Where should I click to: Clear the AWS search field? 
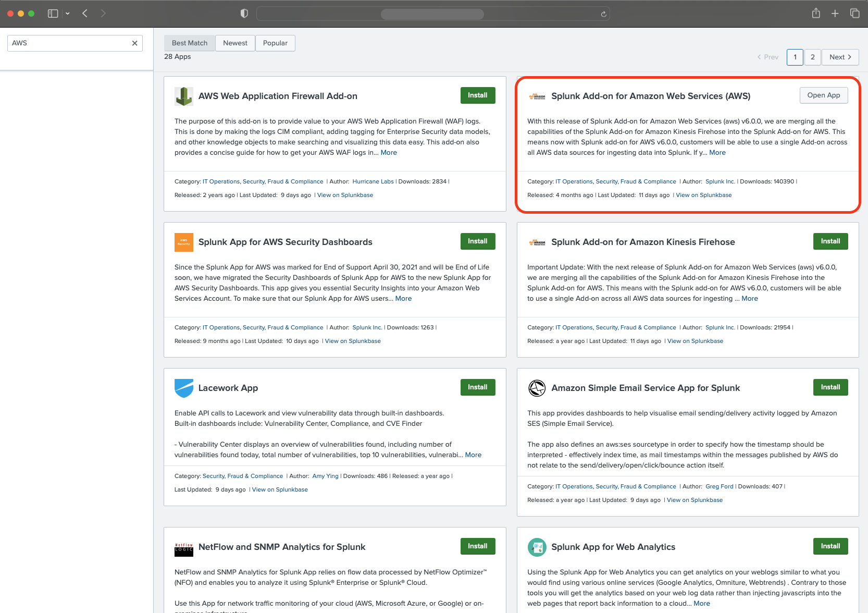click(134, 43)
